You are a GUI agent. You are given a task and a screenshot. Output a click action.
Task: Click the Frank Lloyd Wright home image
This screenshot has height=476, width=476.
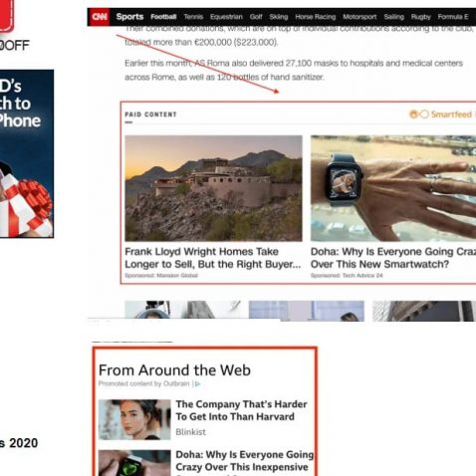[x=213, y=188]
